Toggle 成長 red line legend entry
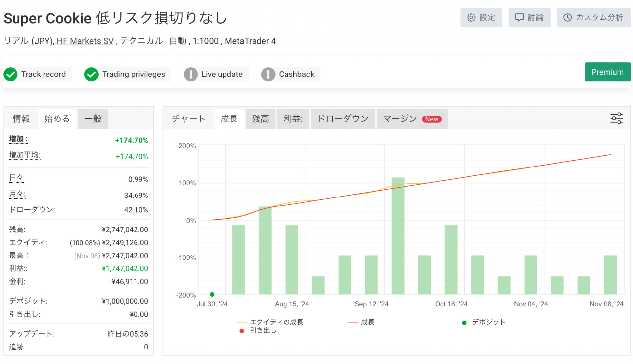The height and width of the screenshot is (364, 633). pyautogui.click(x=361, y=322)
